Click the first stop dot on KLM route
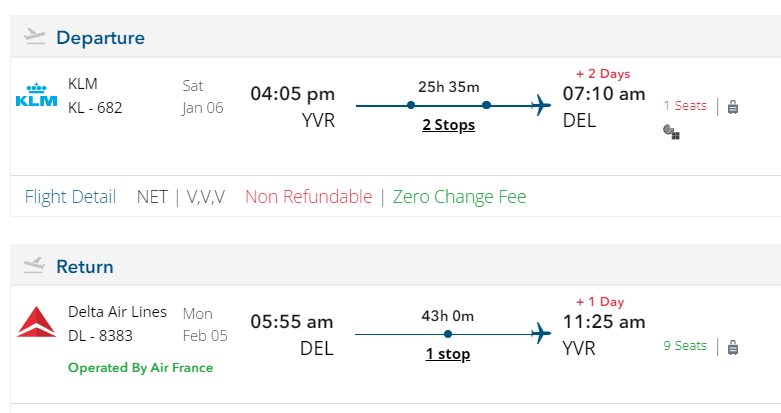781x413 pixels. pyautogui.click(x=411, y=104)
